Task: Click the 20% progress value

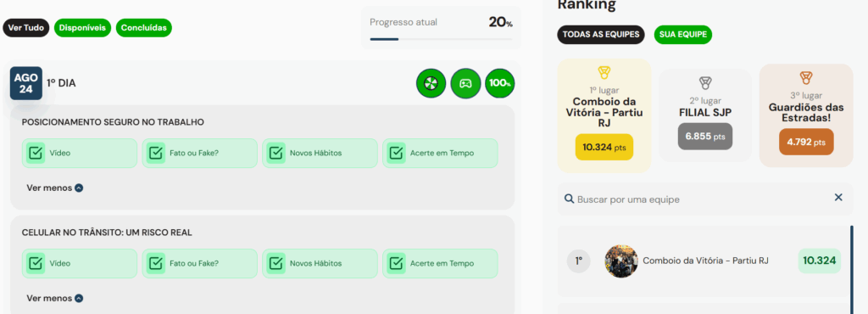Action: 500,22
